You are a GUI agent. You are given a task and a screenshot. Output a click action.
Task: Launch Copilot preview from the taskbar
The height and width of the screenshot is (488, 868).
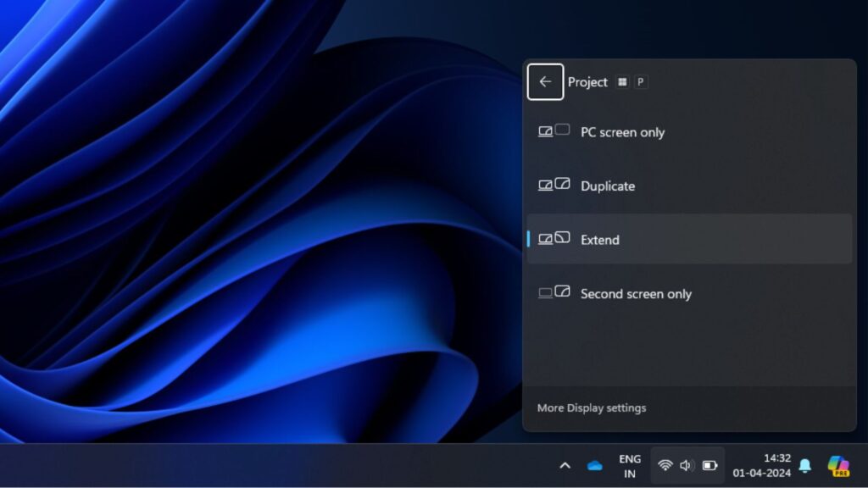(x=838, y=465)
